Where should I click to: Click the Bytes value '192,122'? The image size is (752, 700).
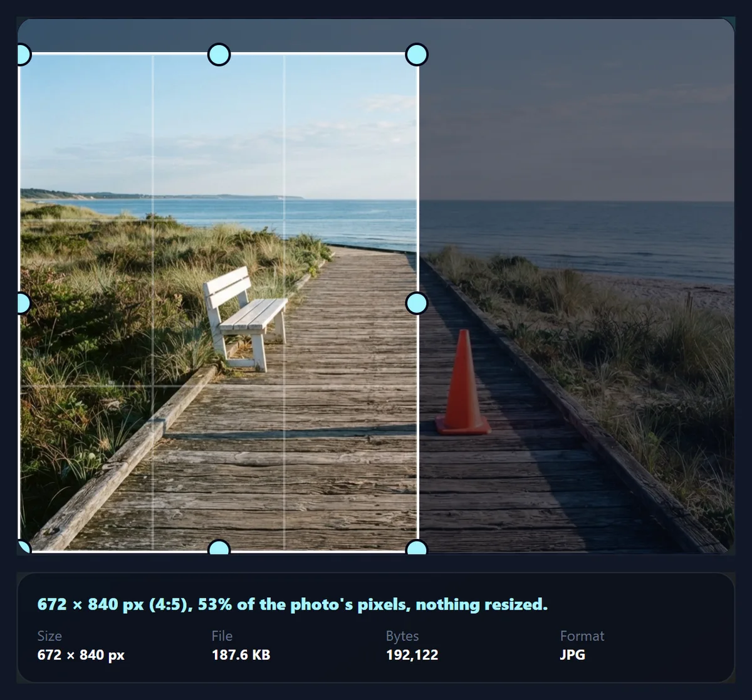(412, 655)
